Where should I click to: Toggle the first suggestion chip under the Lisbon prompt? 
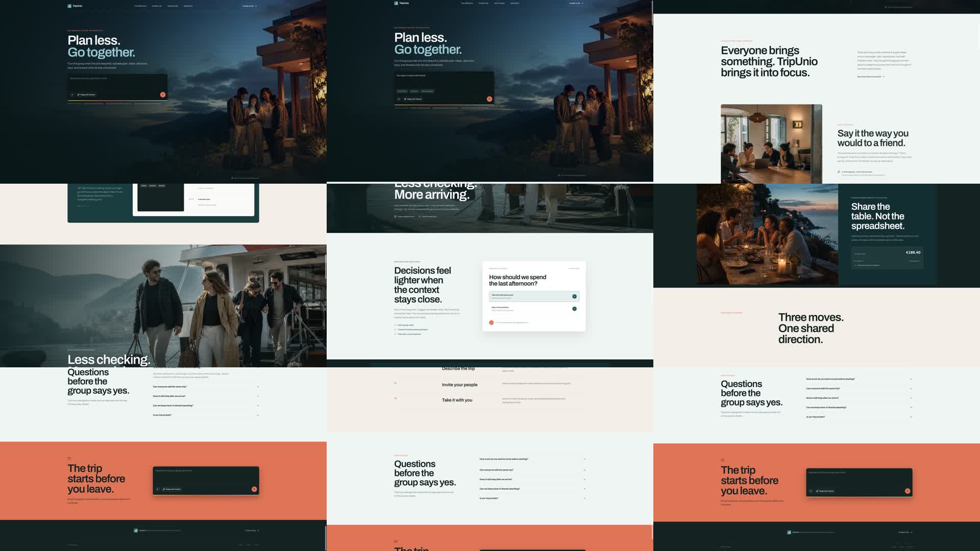pyautogui.click(x=402, y=91)
